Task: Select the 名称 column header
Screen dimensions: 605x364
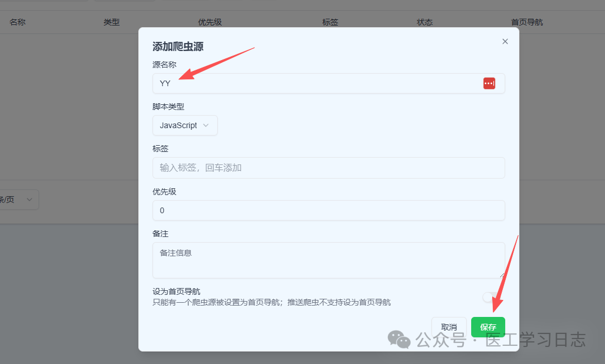Action: tap(16, 22)
